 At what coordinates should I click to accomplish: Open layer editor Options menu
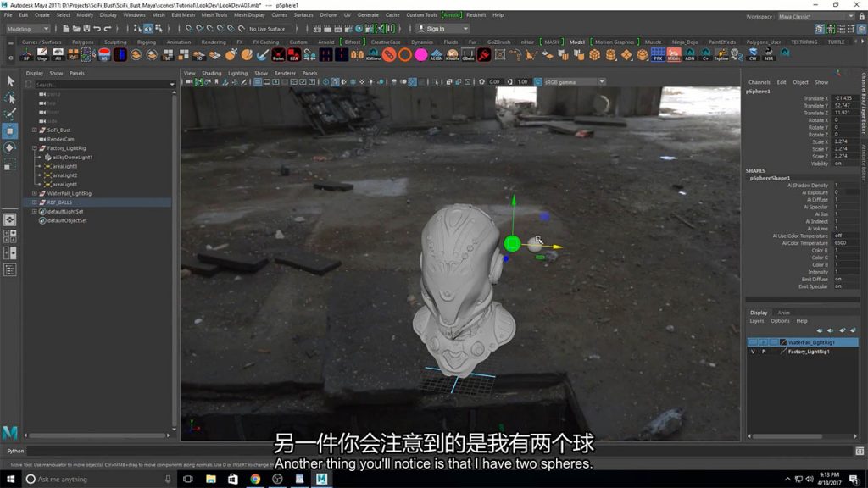point(780,321)
